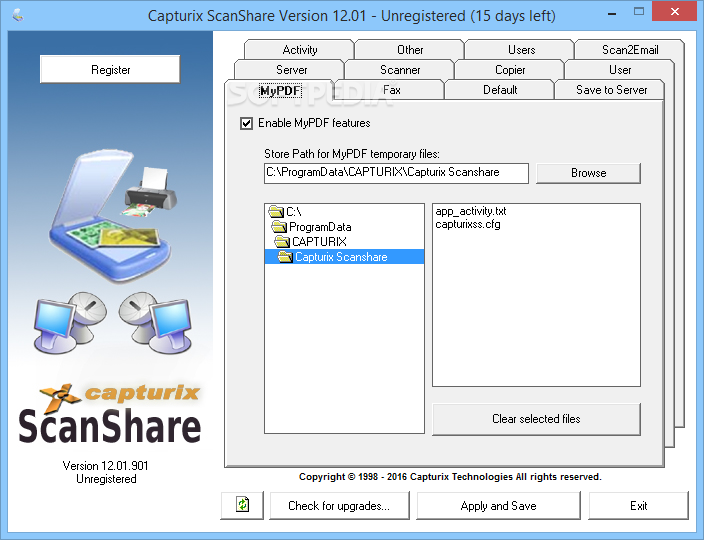The width and height of the screenshot is (704, 540).
Task: Click the CAPTURIX folder icon
Action: click(282, 241)
